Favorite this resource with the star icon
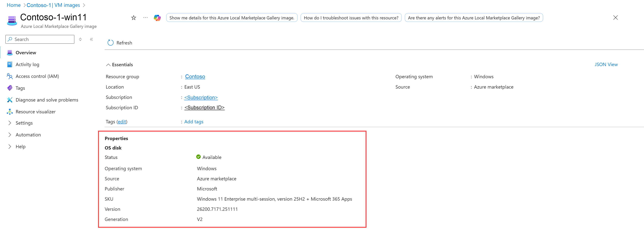 coord(133,18)
